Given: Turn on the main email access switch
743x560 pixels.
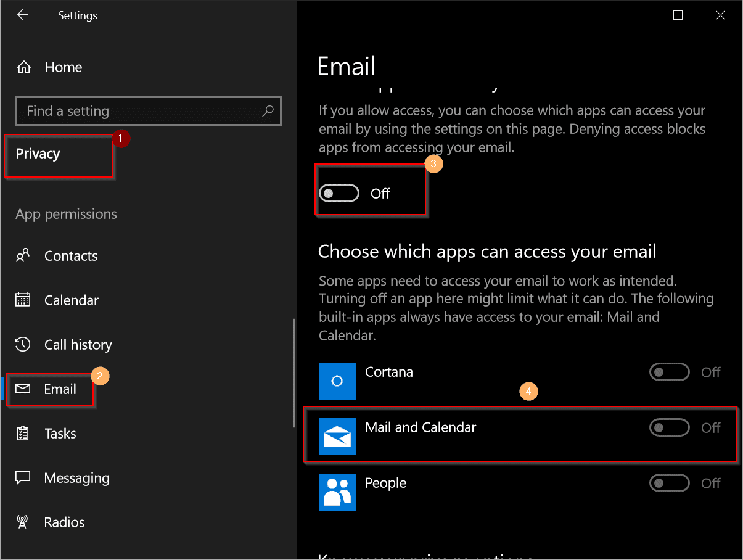Looking at the screenshot, I should 339,192.
